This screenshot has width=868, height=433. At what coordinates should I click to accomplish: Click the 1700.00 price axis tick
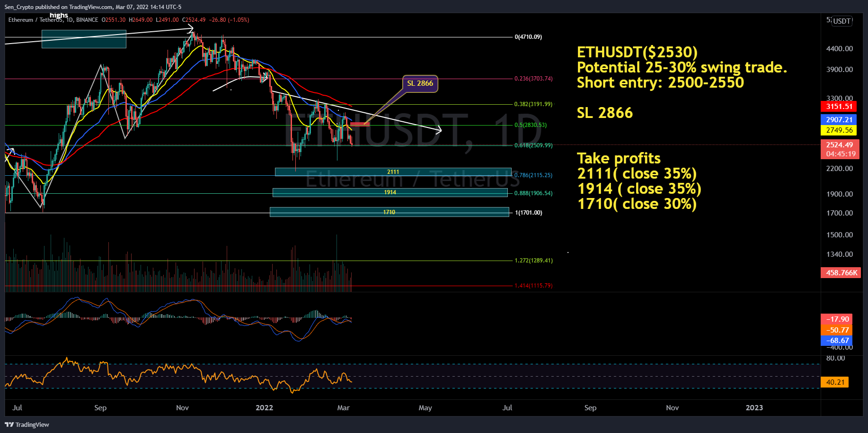(x=840, y=213)
